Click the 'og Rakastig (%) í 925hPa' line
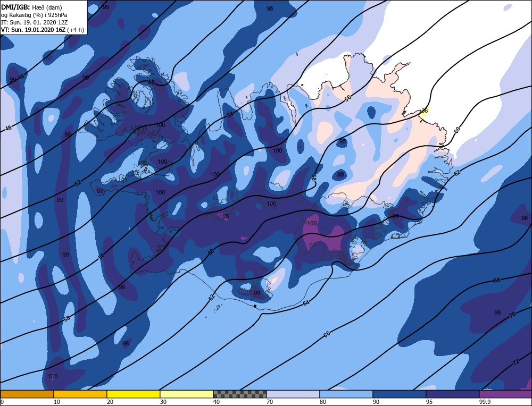 tap(34, 14)
